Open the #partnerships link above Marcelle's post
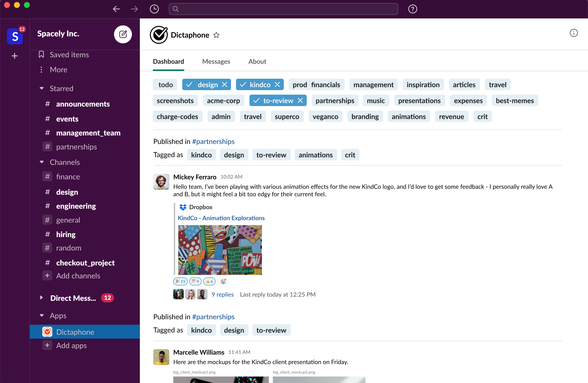 pyautogui.click(x=213, y=317)
